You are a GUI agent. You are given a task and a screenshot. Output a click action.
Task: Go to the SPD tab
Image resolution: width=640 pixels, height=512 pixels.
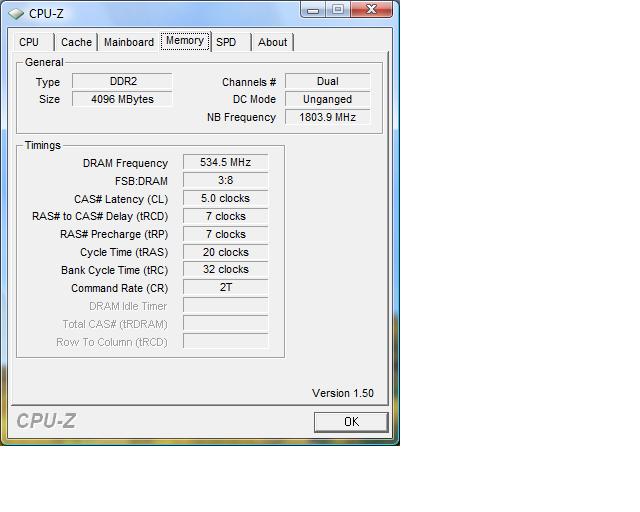click(226, 42)
